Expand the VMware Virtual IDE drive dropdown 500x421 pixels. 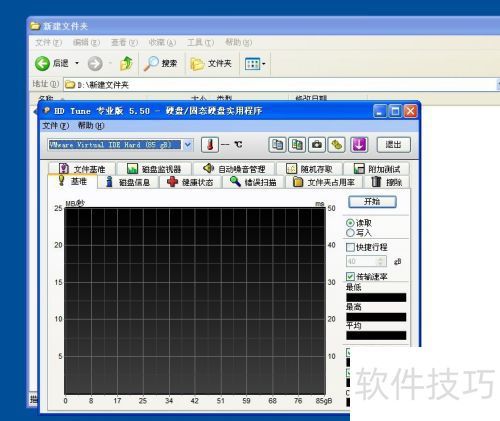(x=188, y=145)
